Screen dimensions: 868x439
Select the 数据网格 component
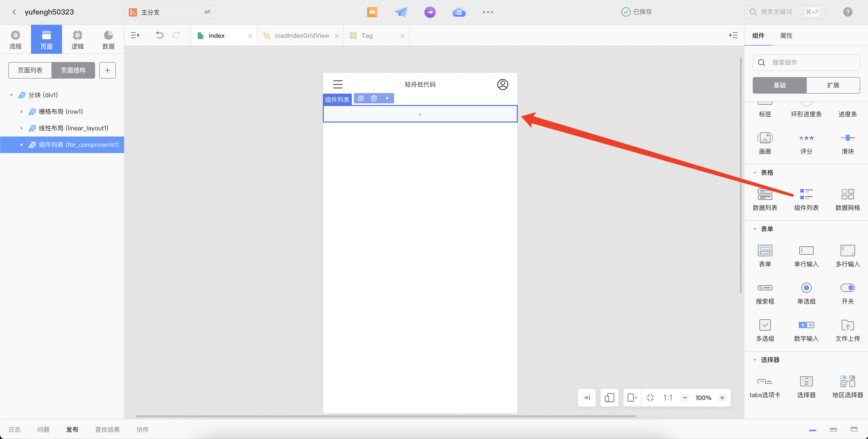click(847, 200)
